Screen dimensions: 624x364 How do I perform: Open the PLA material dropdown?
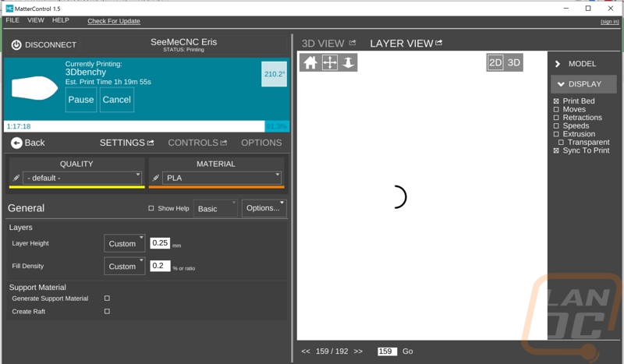coord(222,178)
